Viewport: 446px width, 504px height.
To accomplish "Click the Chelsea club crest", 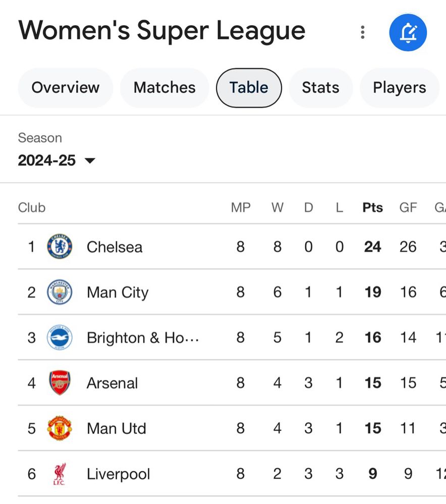I will click(60, 247).
